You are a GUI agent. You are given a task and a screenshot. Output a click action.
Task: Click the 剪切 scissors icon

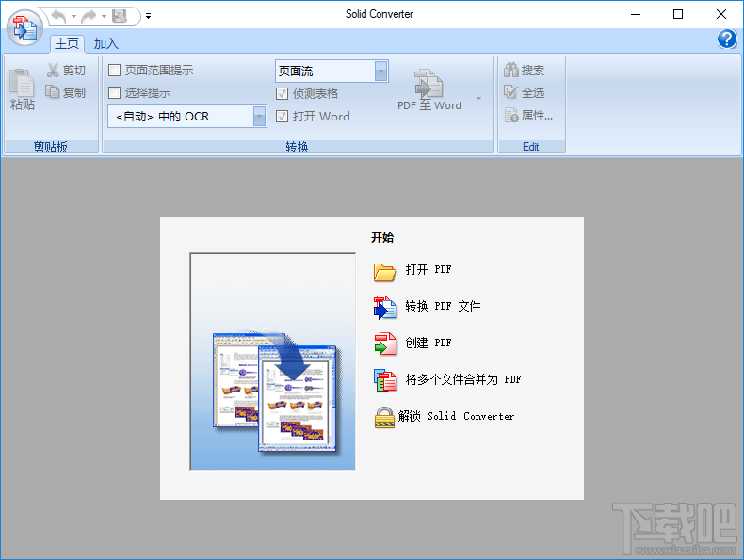coord(53,71)
